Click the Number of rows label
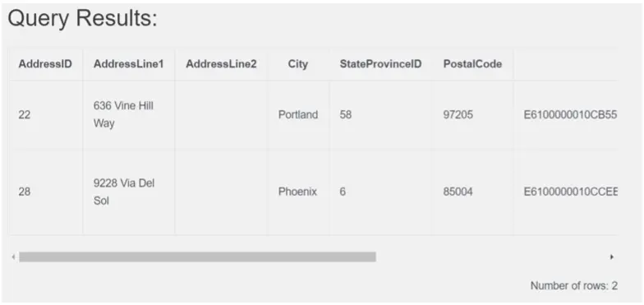This screenshot has height=305, width=644. click(573, 286)
